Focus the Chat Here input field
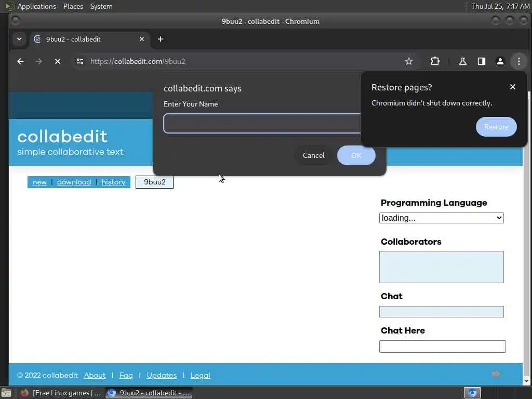This screenshot has height=399, width=532. [x=443, y=347]
